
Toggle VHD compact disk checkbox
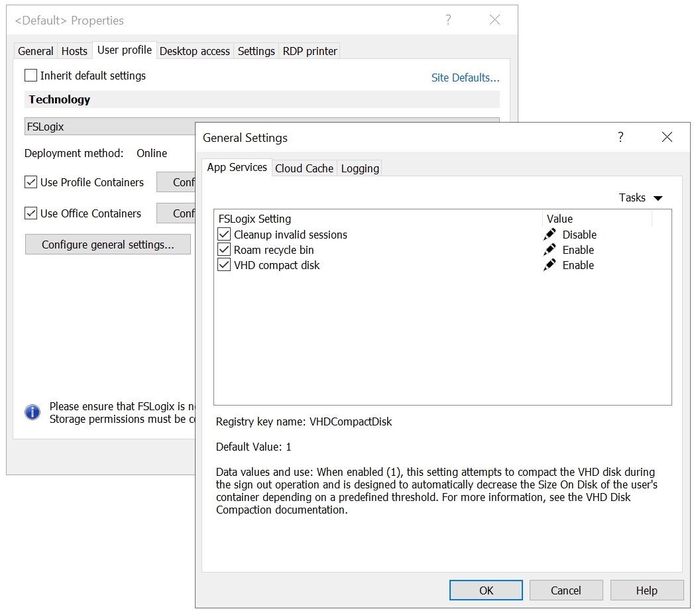224,265
